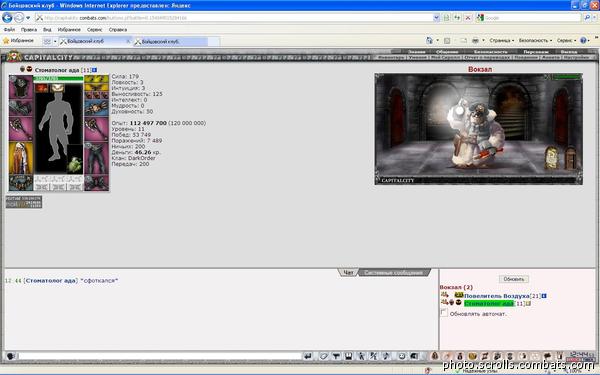
Task: Click Персонаж in game top menu
Action: coord(536,52)
